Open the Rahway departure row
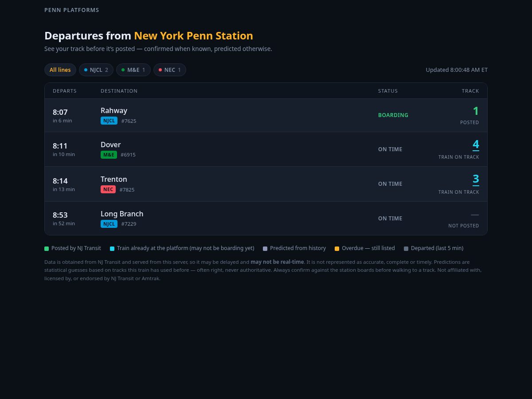 point(266,115)
